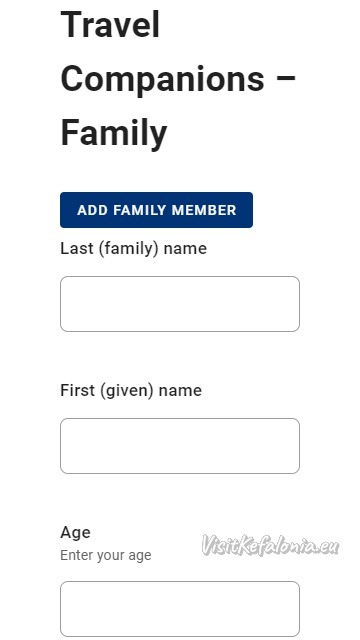This screenshot has width=360, height=640.
Task: Click the word "Family" in the heading
Action: (114, 134)
